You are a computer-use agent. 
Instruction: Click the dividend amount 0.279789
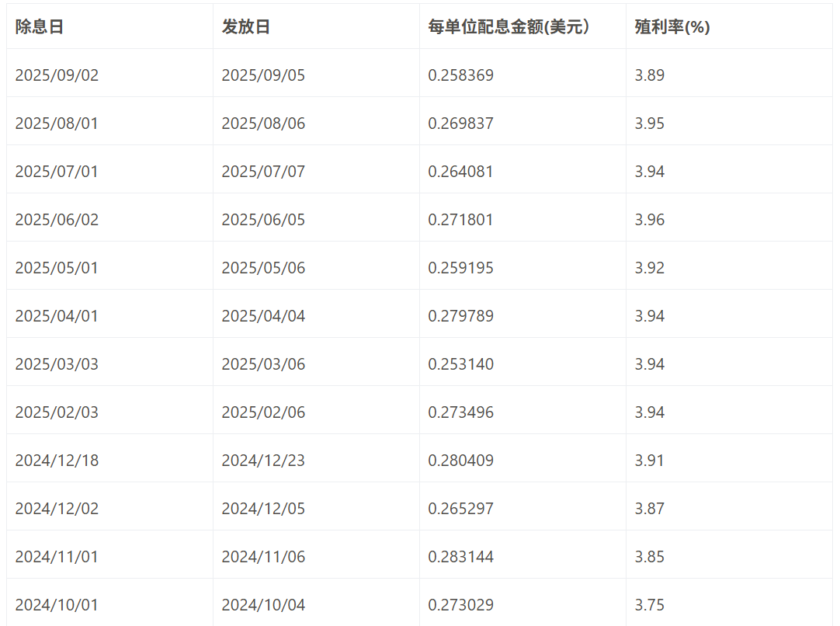(461, 315)
